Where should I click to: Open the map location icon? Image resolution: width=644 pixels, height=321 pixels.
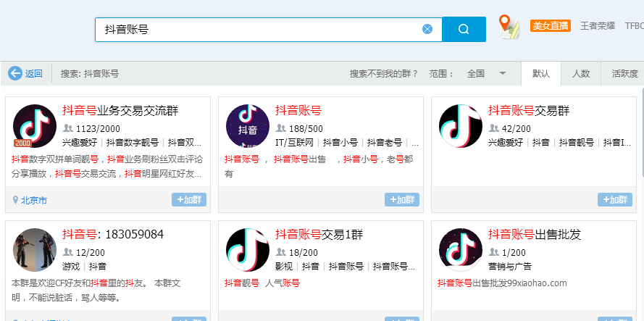[509, 27]
